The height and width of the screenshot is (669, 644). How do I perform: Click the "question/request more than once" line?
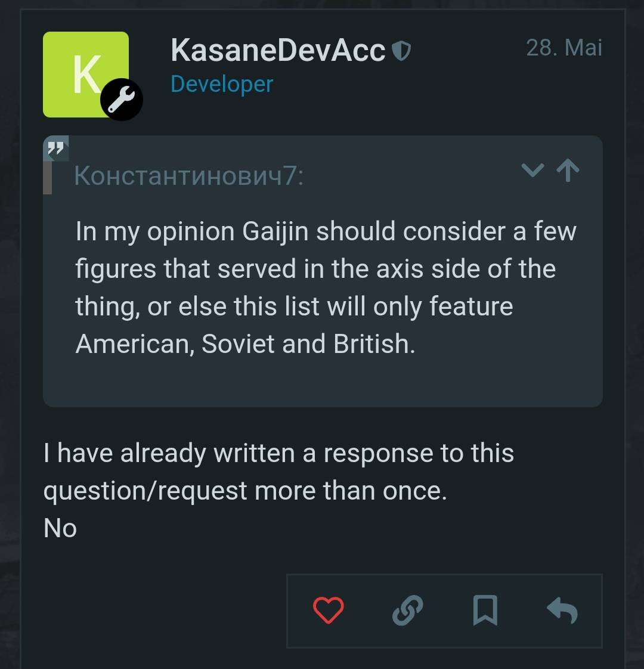244,491
